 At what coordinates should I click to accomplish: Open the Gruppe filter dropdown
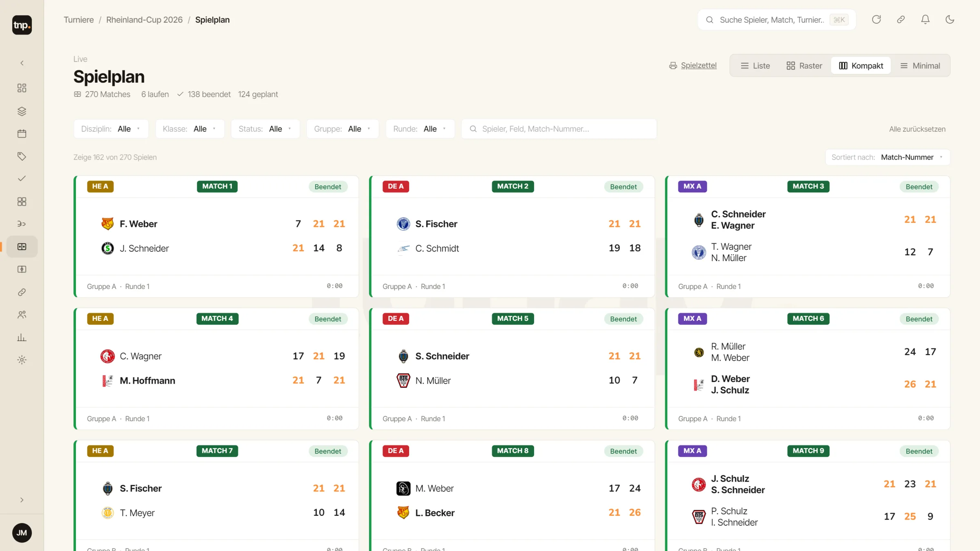(x=343, y=129)
